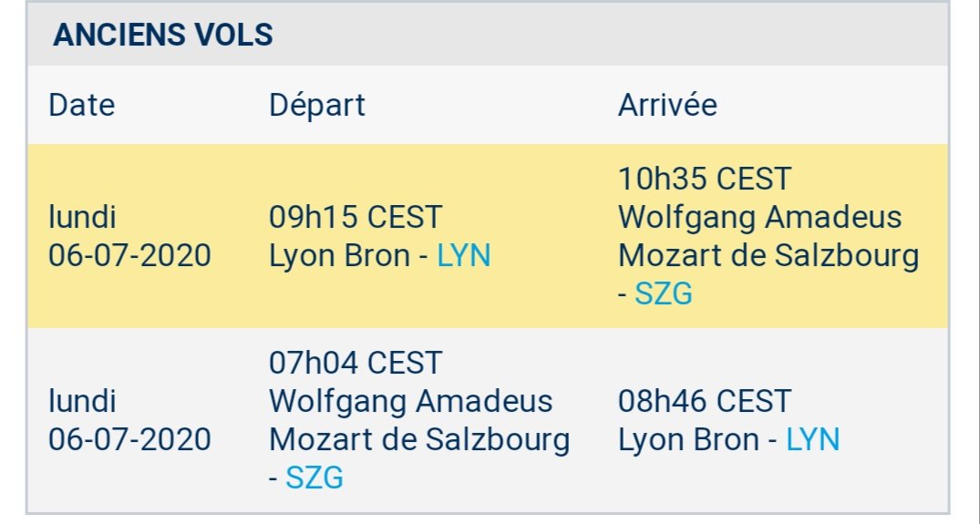This screenshot has height=524, width=980.
Task: Click the date in the second flight row
Action: point(130,420)
